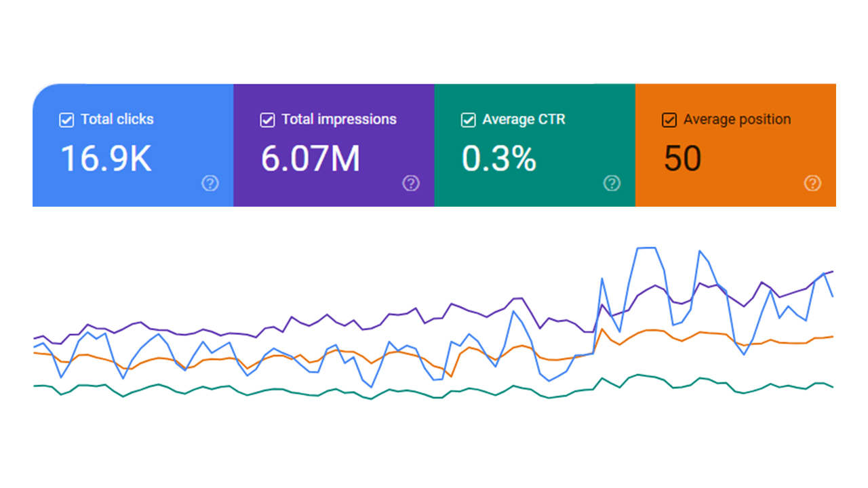Click the right end of the purple line
The image size is (868, 488).
(832, 271)
